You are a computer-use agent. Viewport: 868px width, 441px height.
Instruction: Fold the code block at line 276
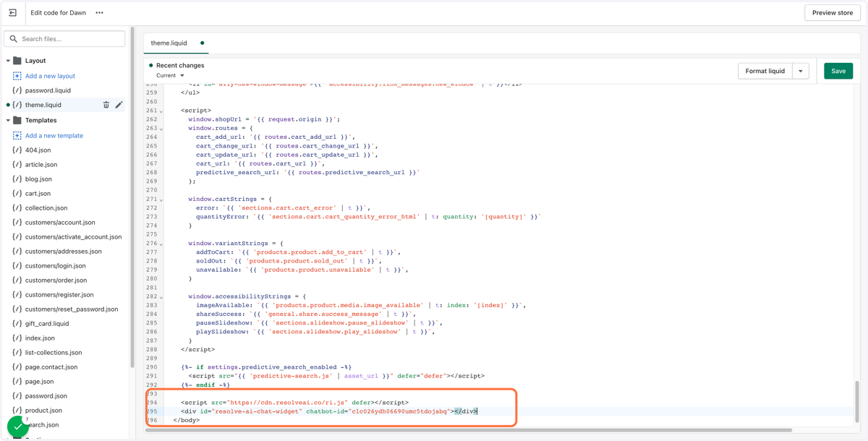[161, 244]
